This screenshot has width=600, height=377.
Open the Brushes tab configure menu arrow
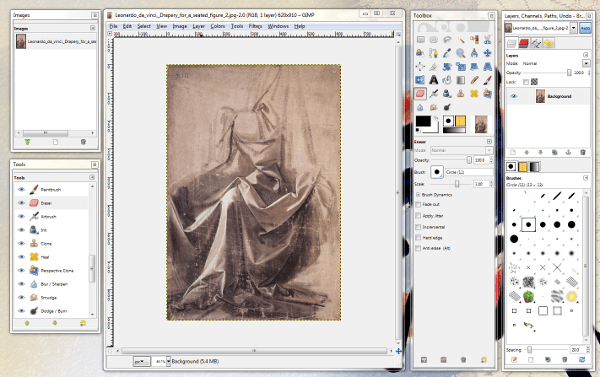[585, 178]
